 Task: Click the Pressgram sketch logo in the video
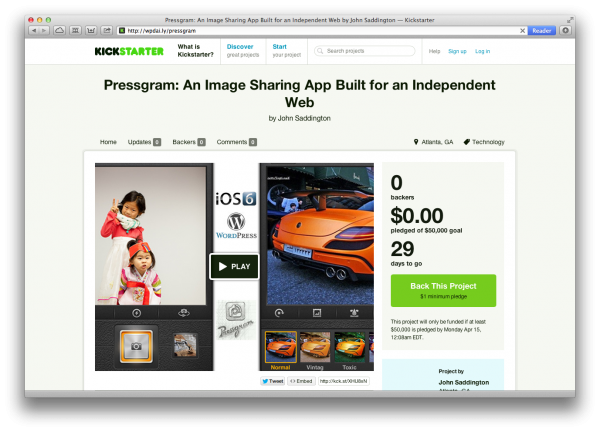tap(236, 320)
